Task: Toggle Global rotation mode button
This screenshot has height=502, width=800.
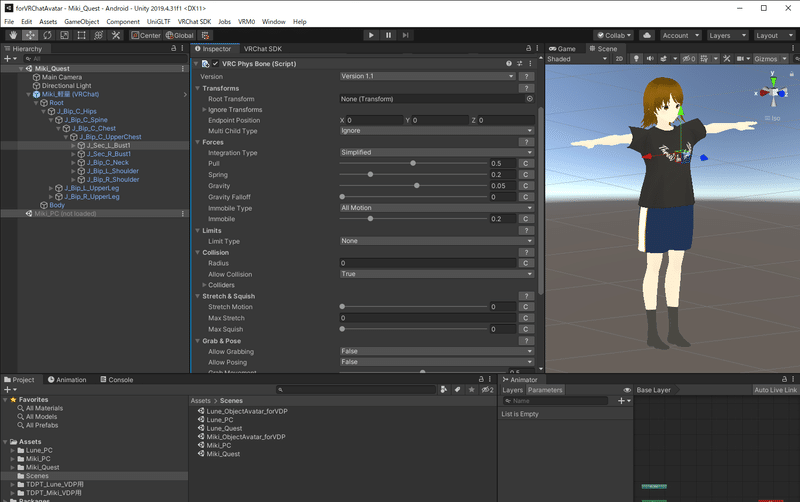Action: point(180,35)
